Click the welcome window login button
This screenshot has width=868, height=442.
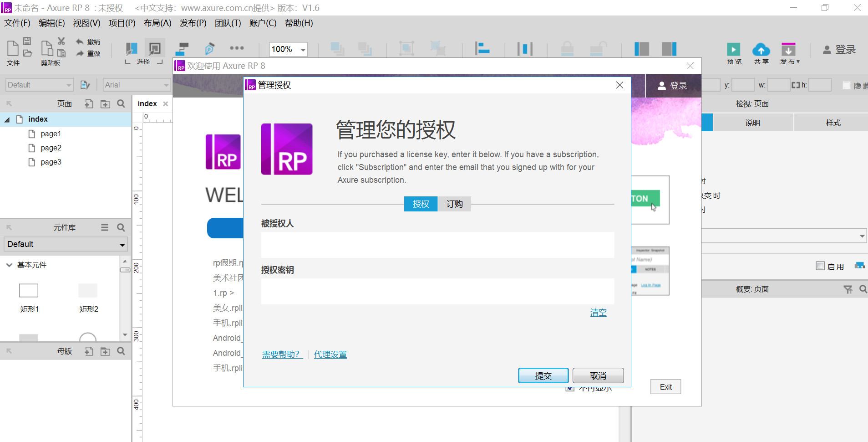click(x=673, y=86)
